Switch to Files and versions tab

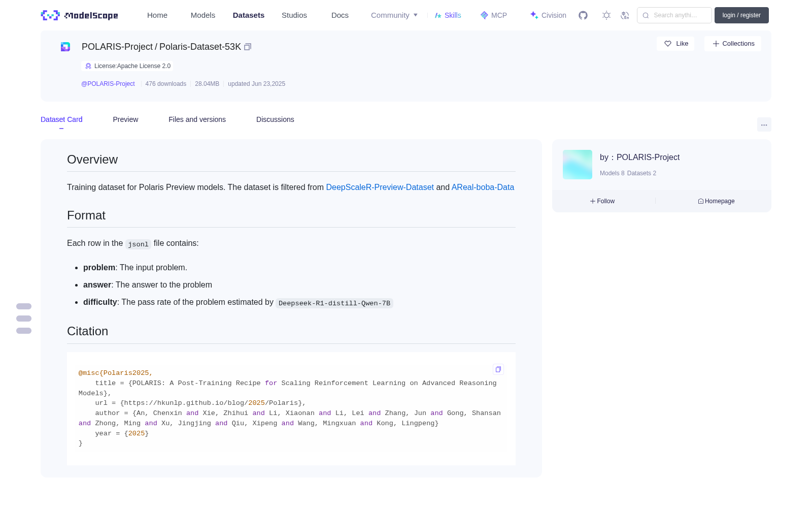pos(197,119)
